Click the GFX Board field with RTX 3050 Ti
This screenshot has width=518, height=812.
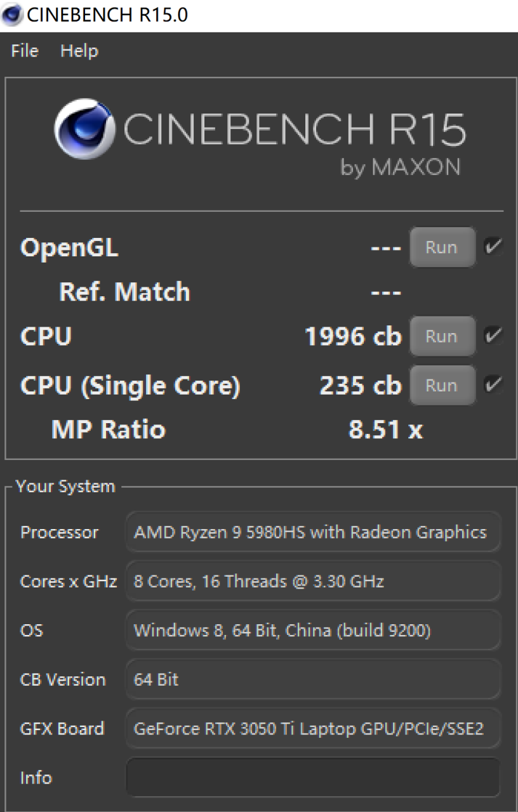point(313,728)
